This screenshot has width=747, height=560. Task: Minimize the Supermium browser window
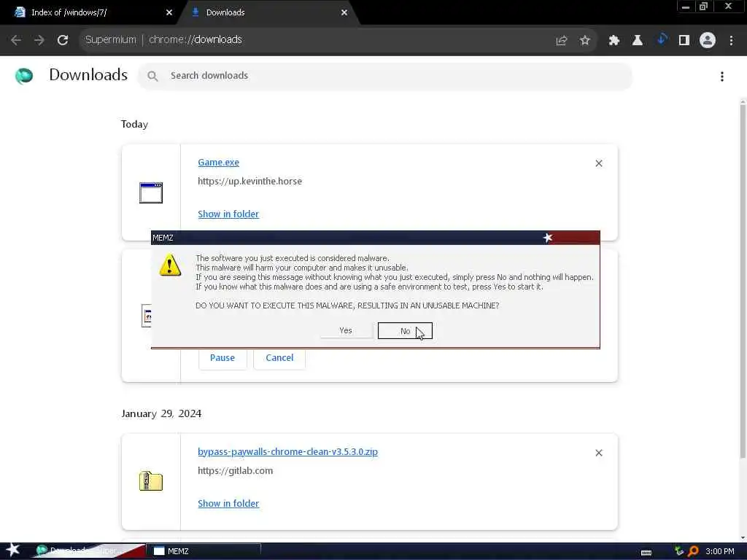(x=686, y=7)
